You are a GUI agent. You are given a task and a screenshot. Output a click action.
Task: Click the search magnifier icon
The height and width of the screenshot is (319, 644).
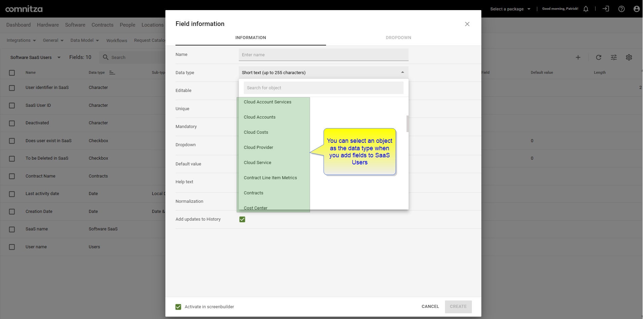click(105, 57)
